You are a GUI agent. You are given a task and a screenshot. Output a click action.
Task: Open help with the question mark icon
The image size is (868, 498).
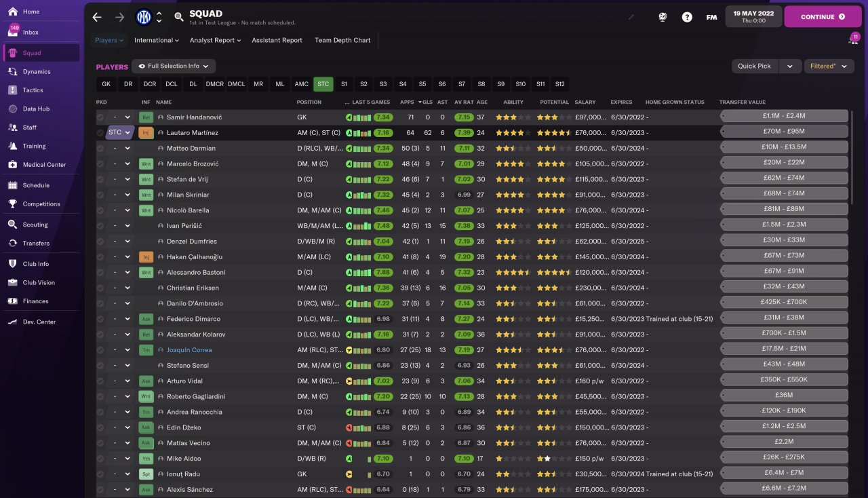[687, 17]
